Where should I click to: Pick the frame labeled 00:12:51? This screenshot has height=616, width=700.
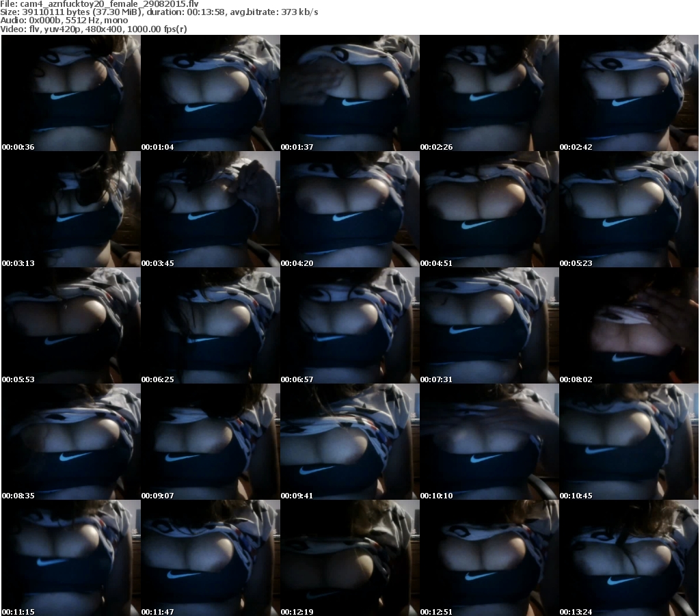pos(489,558)
